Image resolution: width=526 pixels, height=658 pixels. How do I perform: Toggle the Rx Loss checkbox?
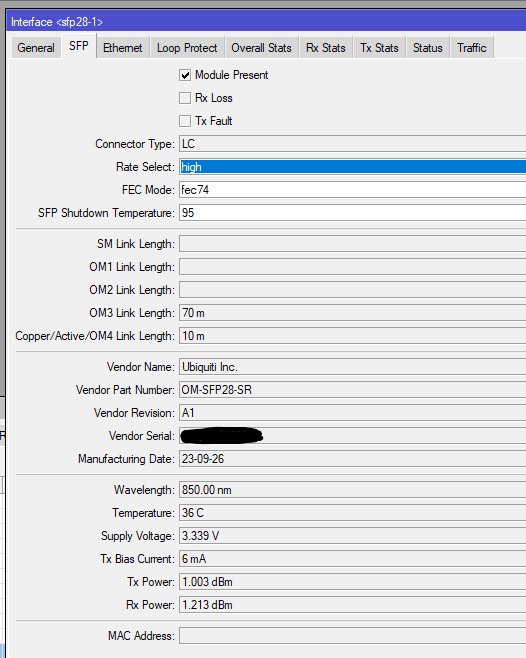coord(185,98)
